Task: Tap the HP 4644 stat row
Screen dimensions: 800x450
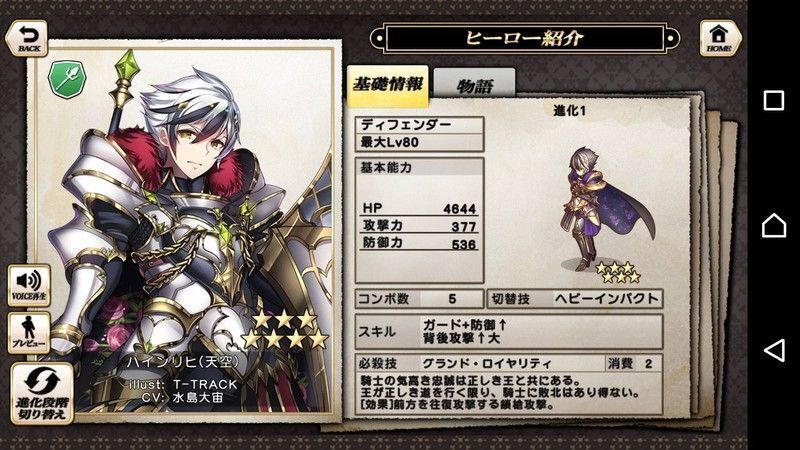Action: [x=419, y=208]
